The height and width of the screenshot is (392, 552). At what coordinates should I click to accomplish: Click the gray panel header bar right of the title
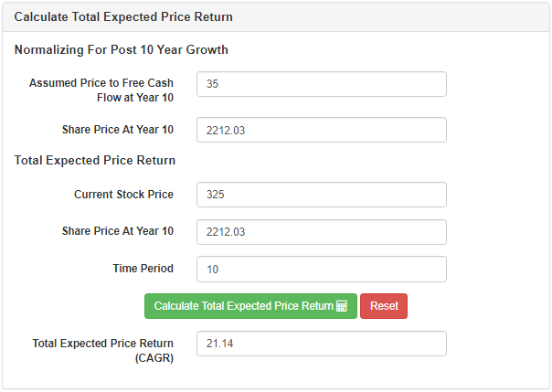point(389,16)
